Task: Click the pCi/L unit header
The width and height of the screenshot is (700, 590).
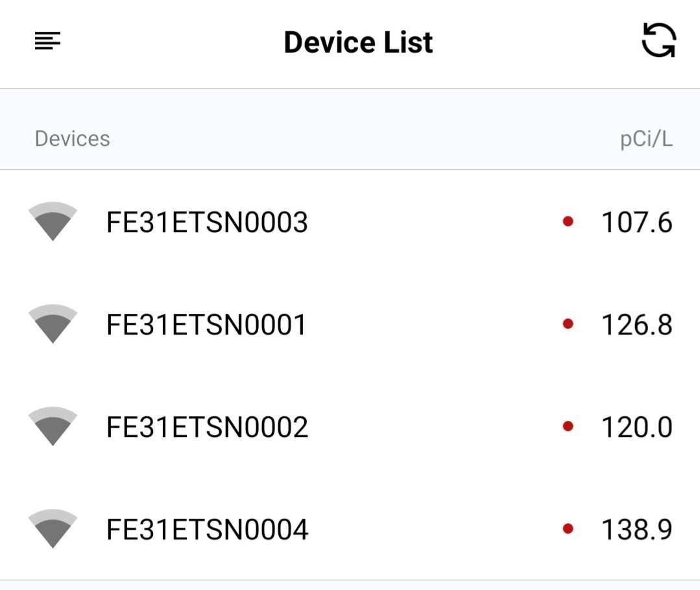Action: (646, 139)
